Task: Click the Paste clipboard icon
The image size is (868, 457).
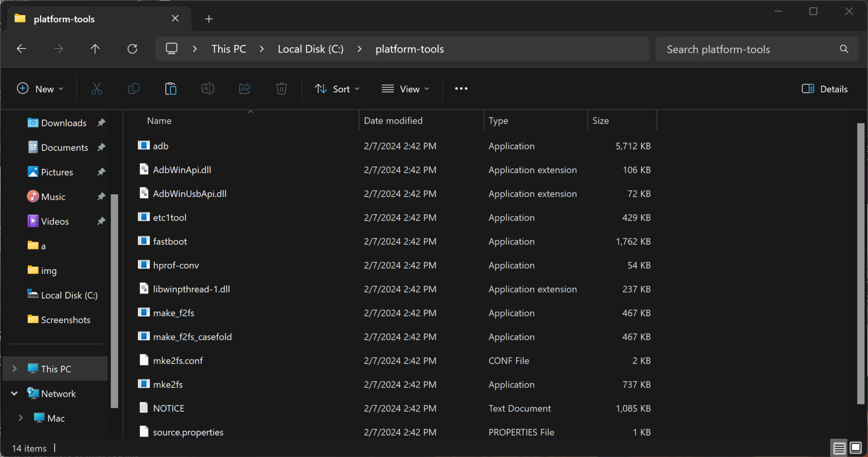Action: click(x=170, y=89)
